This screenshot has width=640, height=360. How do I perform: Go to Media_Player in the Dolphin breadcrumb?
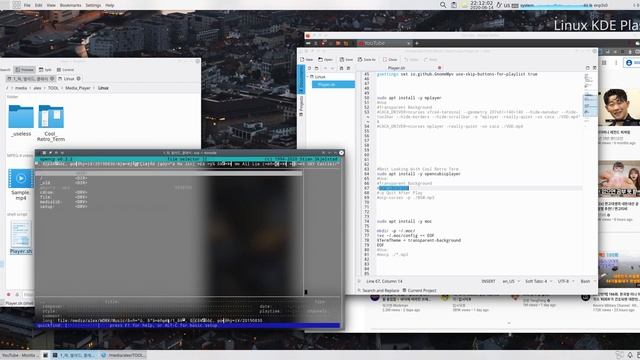pyautogui.click(x=78, y=88)
